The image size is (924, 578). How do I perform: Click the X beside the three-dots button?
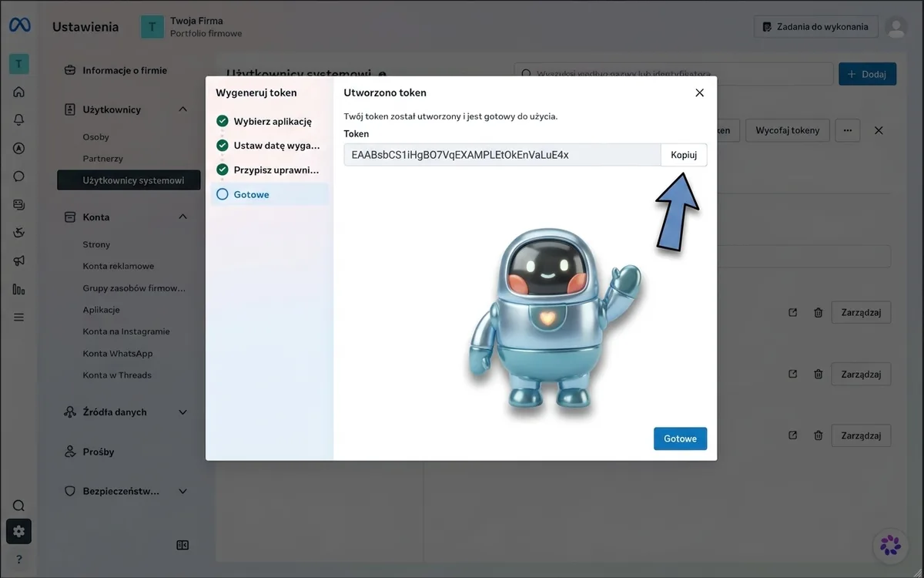coord(879,130)
